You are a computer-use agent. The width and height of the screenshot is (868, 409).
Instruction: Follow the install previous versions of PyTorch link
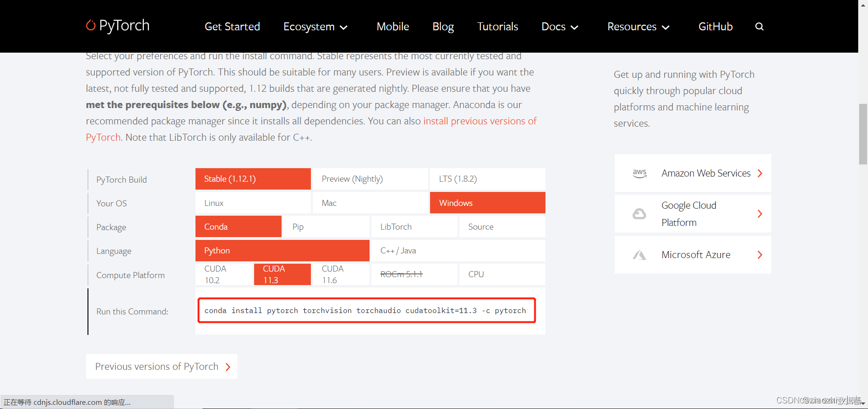pyautogui.click(x=480, y=121)
